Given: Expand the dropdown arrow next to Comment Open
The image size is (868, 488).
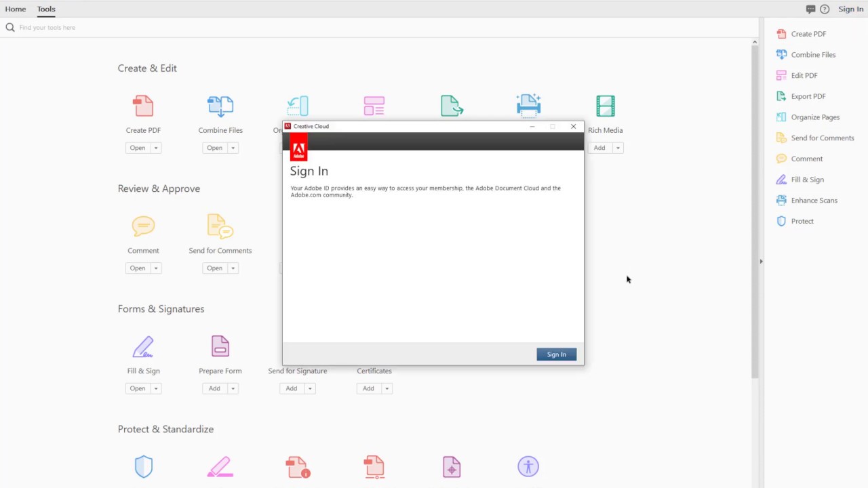Looking at the screenshot, I should tap(156, 268).
